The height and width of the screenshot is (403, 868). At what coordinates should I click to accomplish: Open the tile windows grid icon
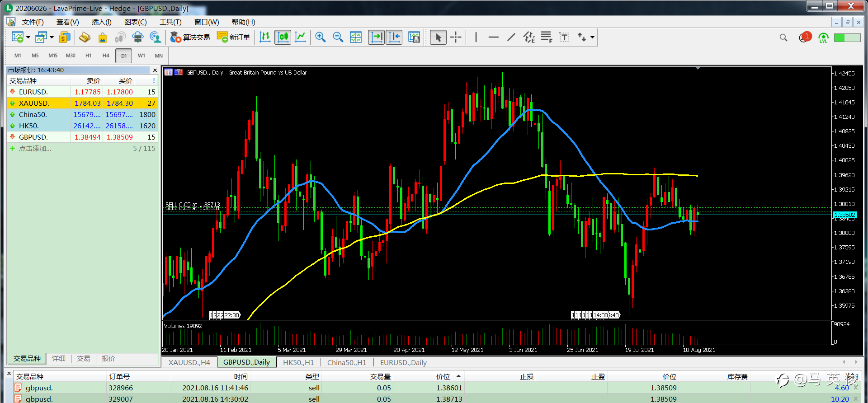coord(356,37)
